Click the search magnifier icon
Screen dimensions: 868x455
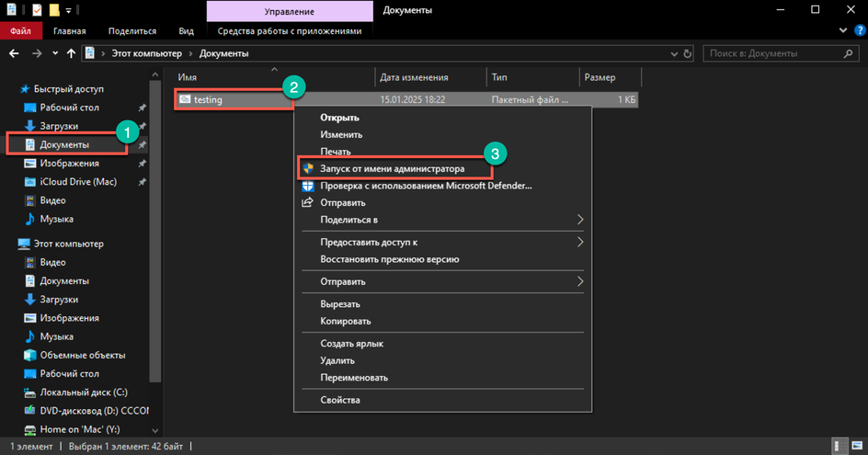(x=848, y=53)
